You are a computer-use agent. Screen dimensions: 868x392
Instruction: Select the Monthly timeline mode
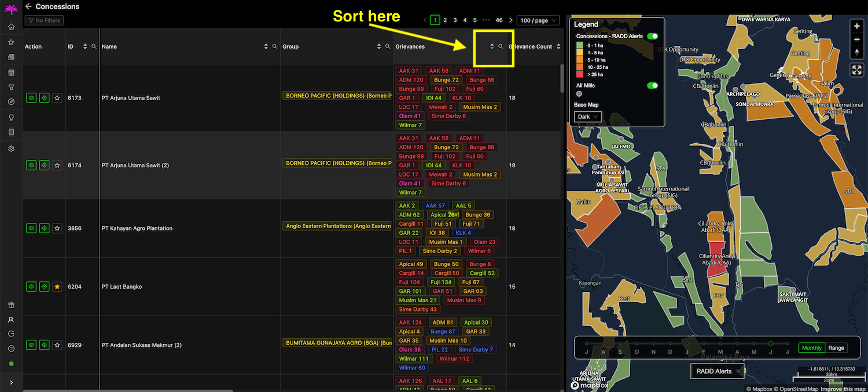click(x=811, y=348)
